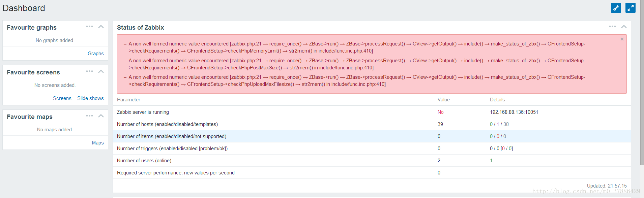
Task: Click items details '0 / 0 / 0'
Action: (x=498, y=136)
